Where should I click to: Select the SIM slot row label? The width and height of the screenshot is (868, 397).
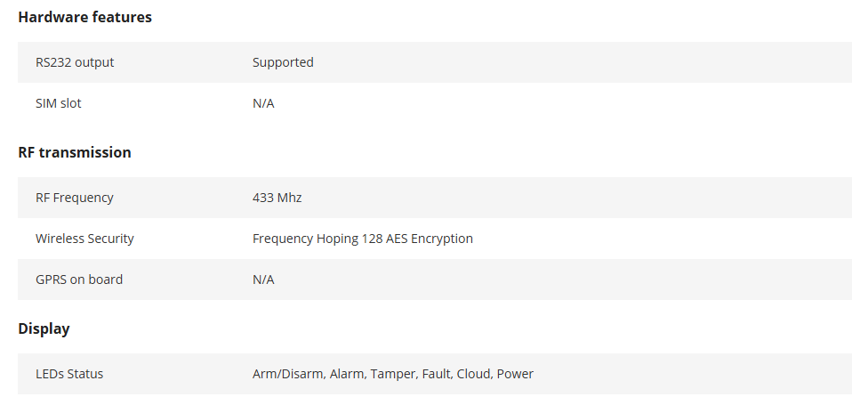58,103
